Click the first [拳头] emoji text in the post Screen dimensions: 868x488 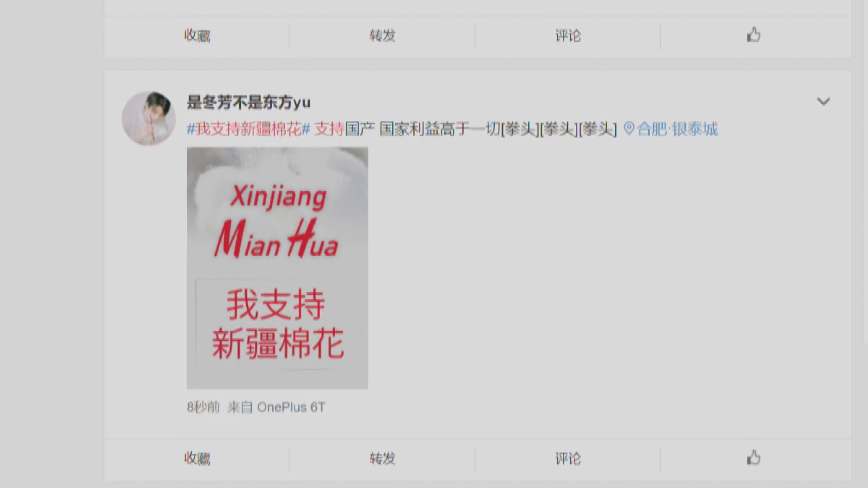tap(519, 129)
